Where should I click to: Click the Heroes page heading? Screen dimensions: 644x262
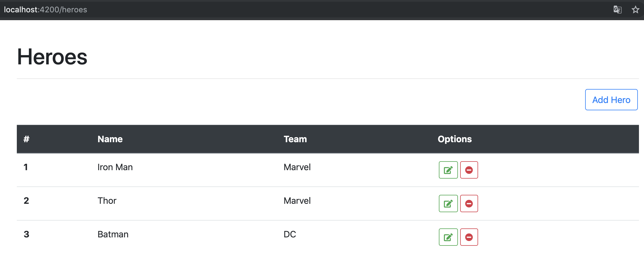(x=52, y=57)
